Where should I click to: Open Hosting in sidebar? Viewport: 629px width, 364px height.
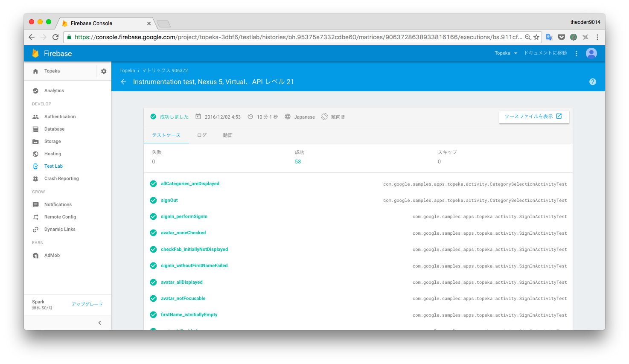pos(52,154)
